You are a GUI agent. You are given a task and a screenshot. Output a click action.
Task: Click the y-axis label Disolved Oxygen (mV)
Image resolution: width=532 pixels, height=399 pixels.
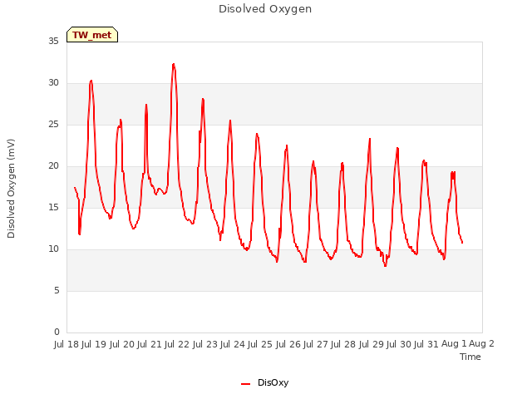point(11,189)
